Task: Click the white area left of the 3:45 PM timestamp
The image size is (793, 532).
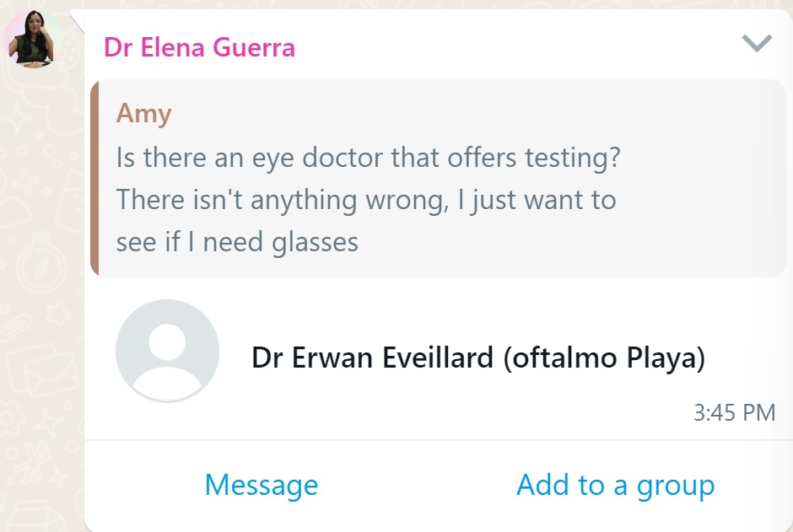Action: pyautogui.click(x=422, y=413)
